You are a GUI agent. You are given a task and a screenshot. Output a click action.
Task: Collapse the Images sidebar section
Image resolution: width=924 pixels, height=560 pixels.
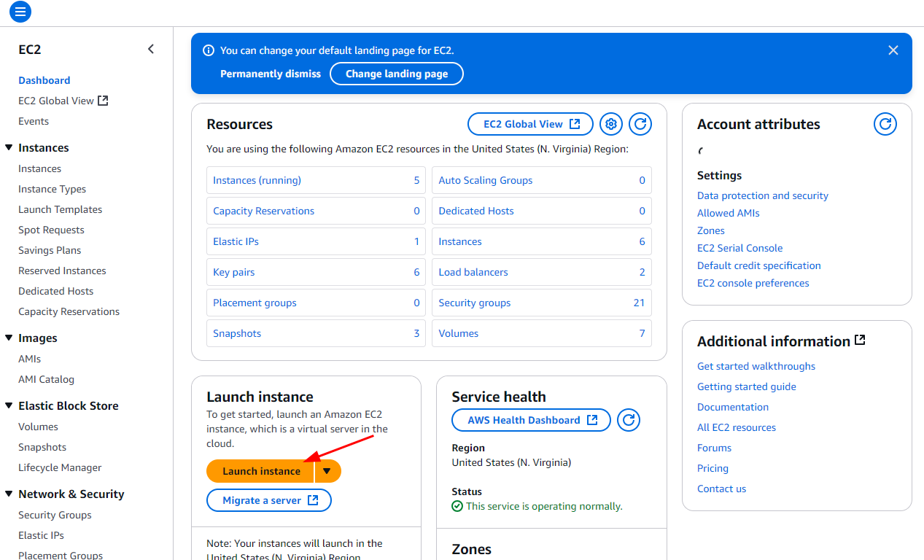tap(9, 338)
